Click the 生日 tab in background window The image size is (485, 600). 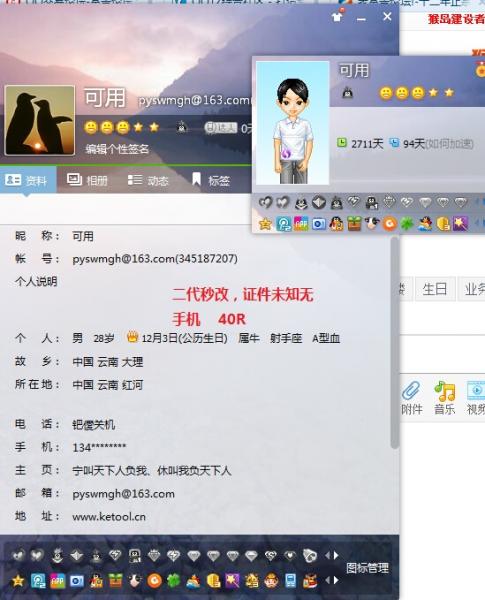click(435, 289)
